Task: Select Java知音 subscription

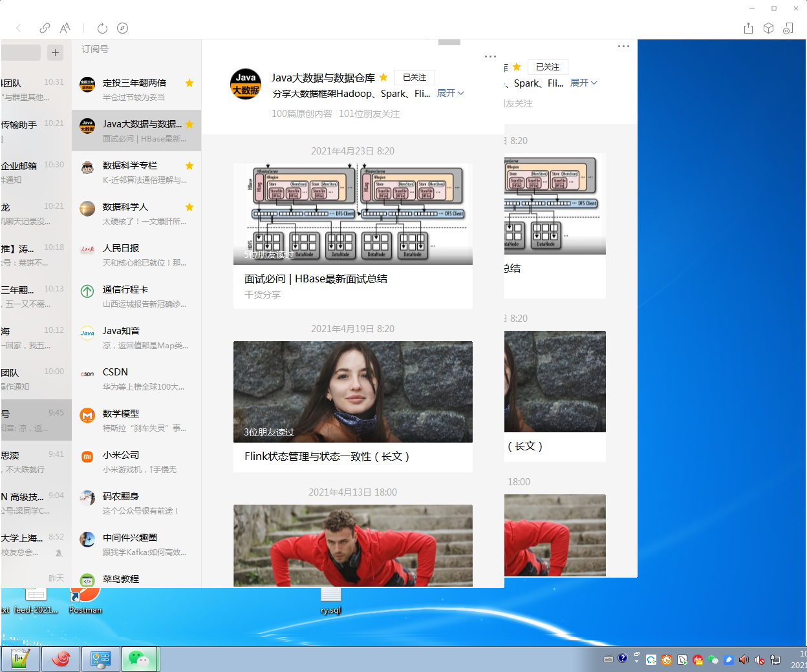Action: tap(136, 337)
